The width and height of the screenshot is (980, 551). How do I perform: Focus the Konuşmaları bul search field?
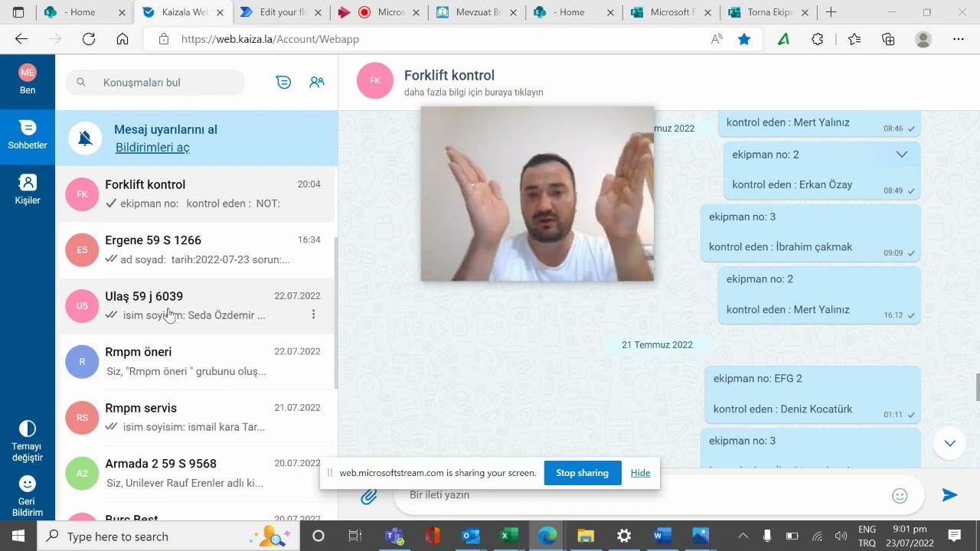click(155, 82)
